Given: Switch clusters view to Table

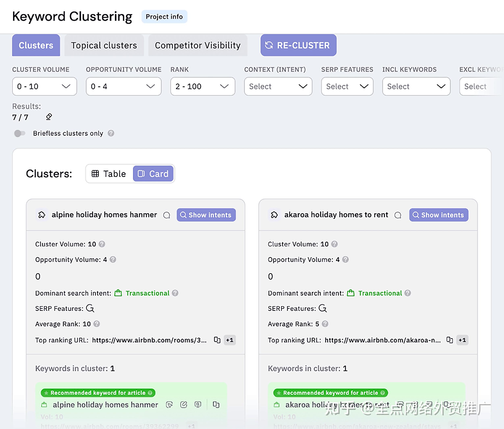Looking at the screenshot, I should point(109,174).
